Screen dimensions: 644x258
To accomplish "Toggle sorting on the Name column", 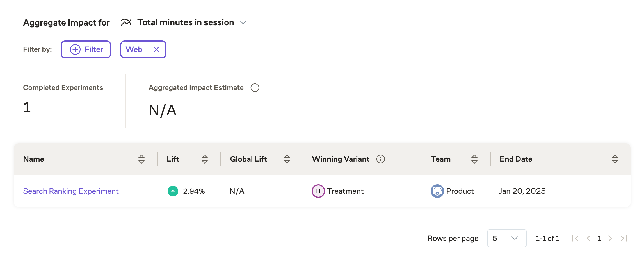I will (x=141, y=159).
